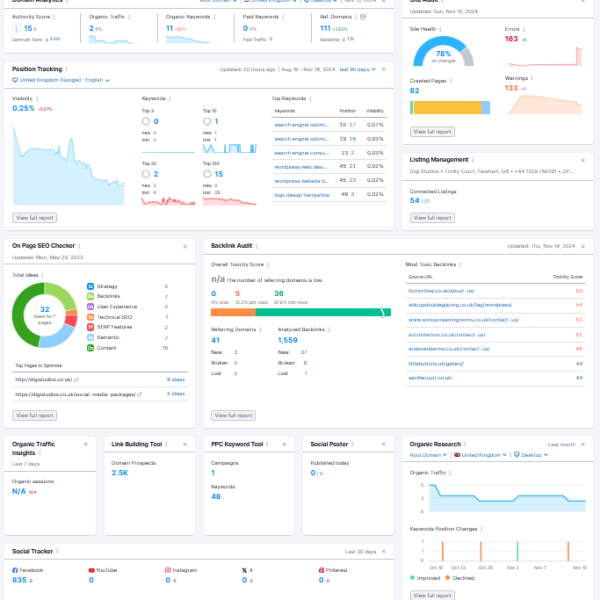Expand the United Kingdom (Google) - English dropdown

61,80
